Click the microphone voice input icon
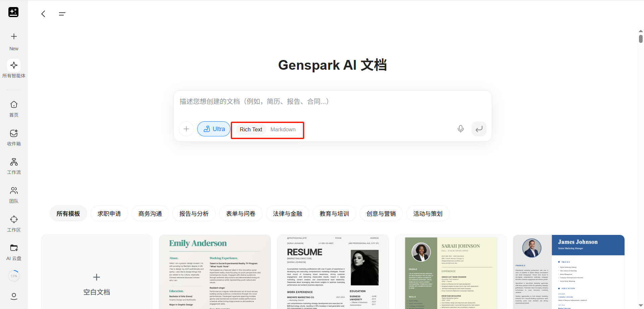644x309 pixels. pyautogui.click(x=461, y=129)
